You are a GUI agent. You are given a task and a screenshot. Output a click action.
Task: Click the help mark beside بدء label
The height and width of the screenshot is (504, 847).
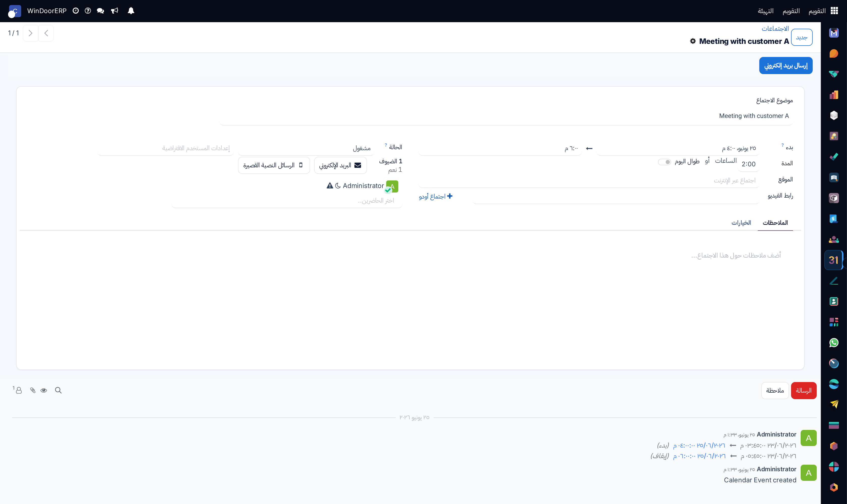(782, 145)
